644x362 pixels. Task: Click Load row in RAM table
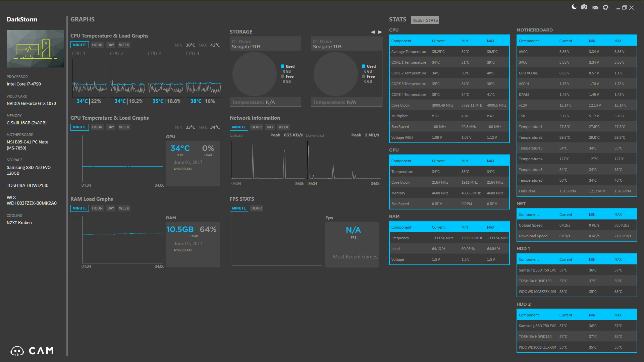point(449,249)
